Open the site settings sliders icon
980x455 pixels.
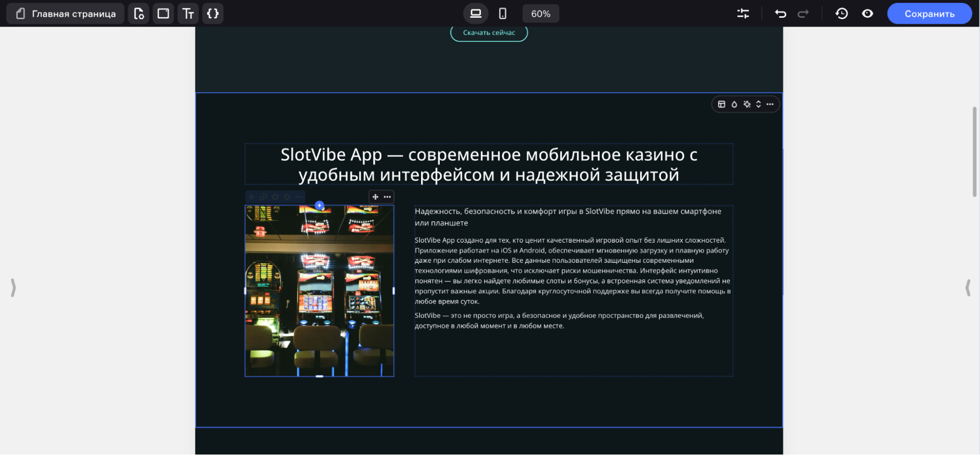pos(743,14)
